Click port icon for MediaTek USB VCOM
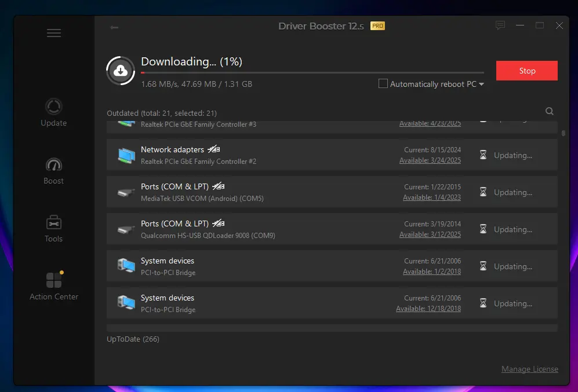Viewport: 578px width, 392px height. pos(126,192)
